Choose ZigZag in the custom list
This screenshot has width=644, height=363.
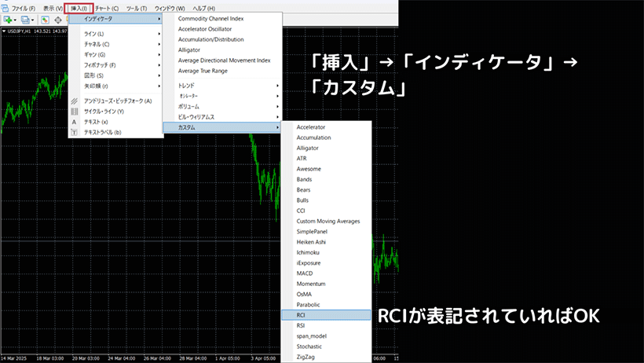[326, 357]
